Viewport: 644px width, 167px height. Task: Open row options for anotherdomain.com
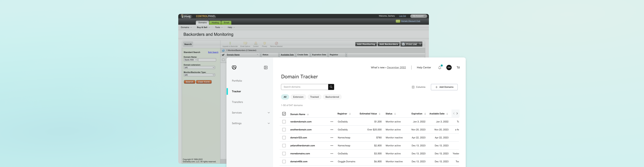pyautogui.click(x=332, y=130)
